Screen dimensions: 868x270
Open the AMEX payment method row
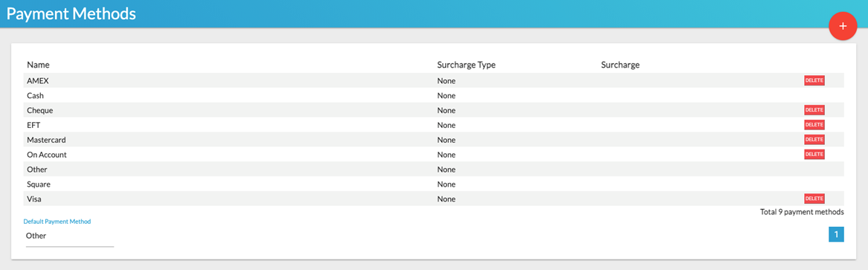pyautogui.click(x=433, y=80)
